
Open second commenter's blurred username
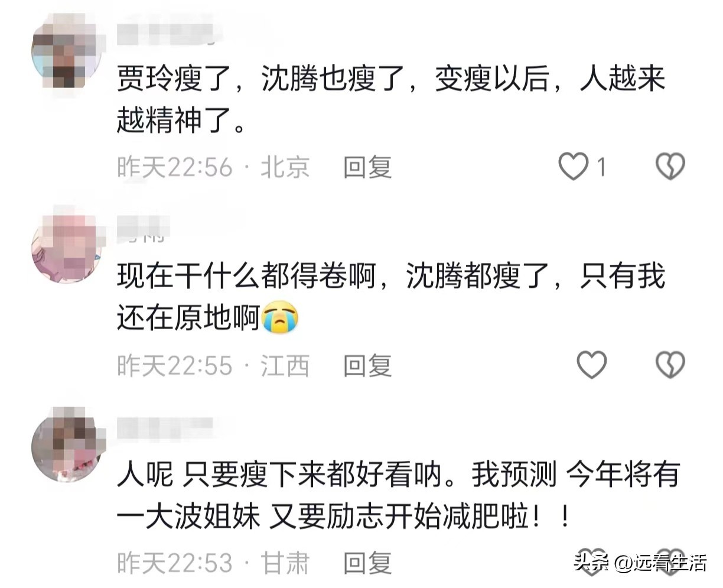[144, 228]
